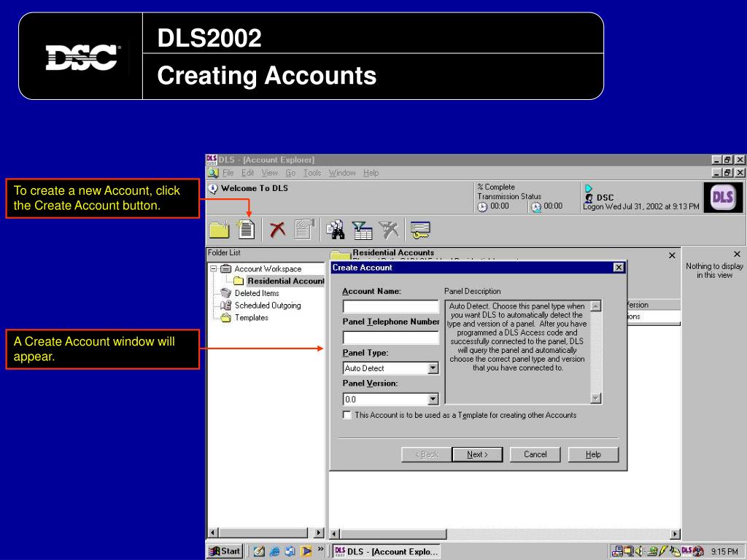Click the Templates folder icon
Viewport: 747px width, 560px height.
click(x=226, y=318)
